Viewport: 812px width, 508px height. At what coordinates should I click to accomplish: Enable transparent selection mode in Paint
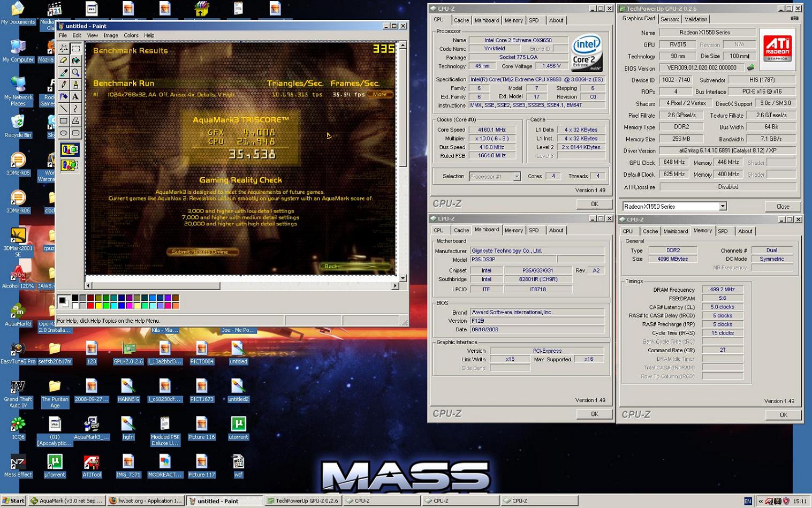point(70,165)
